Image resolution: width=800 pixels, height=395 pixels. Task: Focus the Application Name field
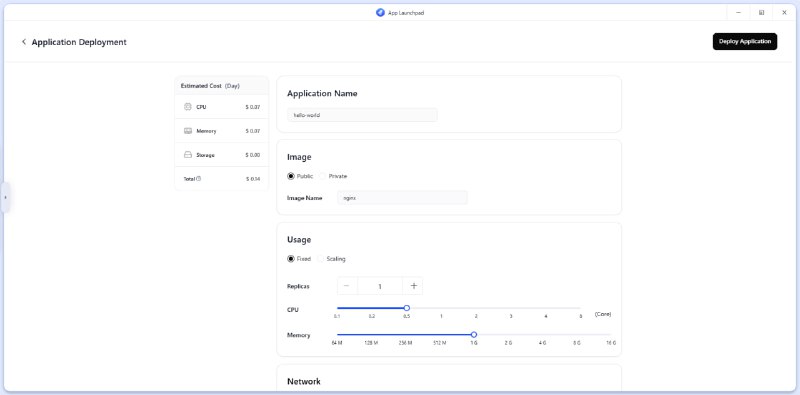(x=362, y=115)
